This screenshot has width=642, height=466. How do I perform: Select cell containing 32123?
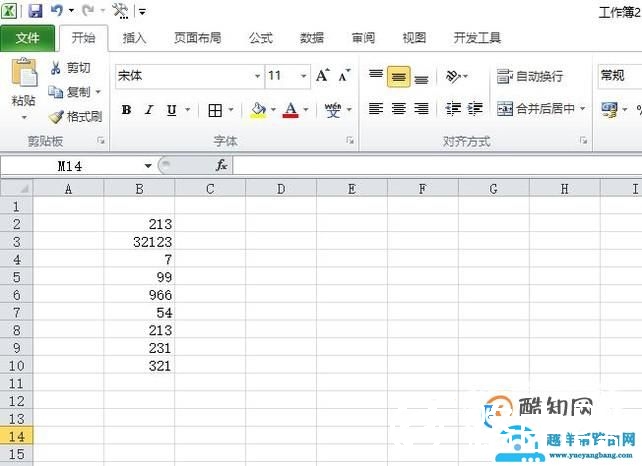[139, 242]
